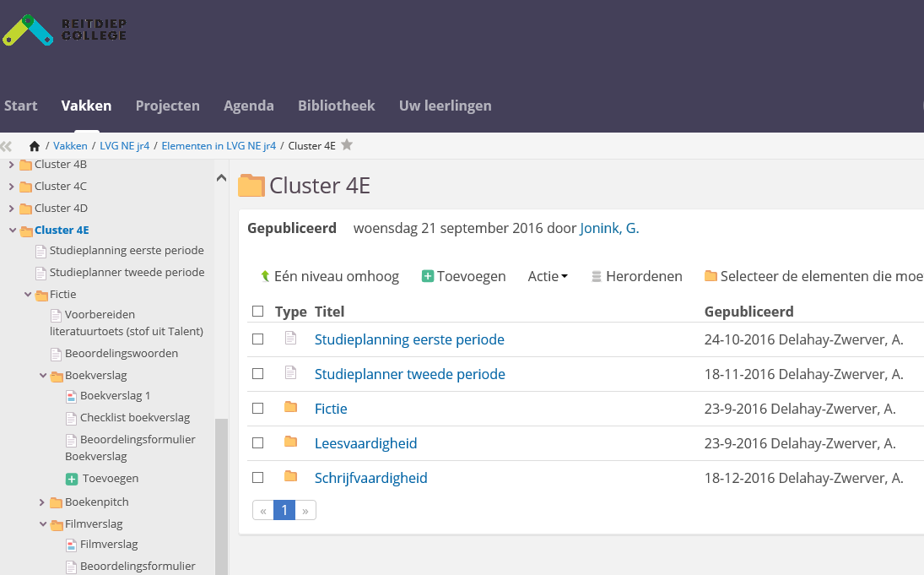Expand the Boekenpitch folder in tree
This screenshot has height=575, width=924.
click(42, 502)
